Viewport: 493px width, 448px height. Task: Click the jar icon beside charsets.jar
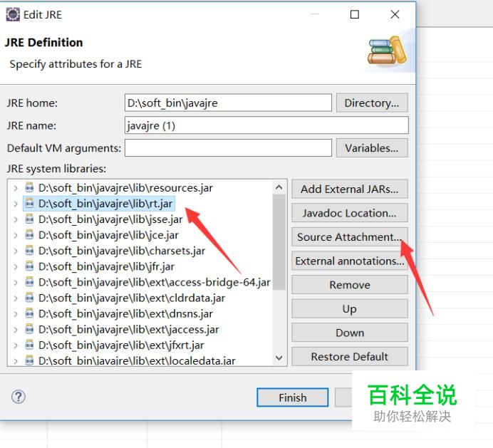29,250
